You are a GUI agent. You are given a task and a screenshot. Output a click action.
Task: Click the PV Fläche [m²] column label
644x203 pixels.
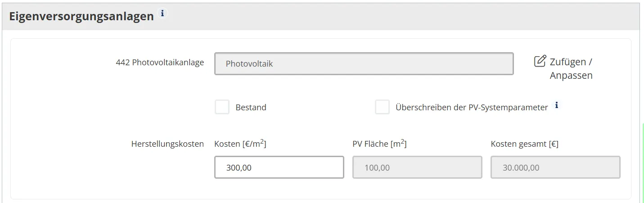tap(379, 144)
